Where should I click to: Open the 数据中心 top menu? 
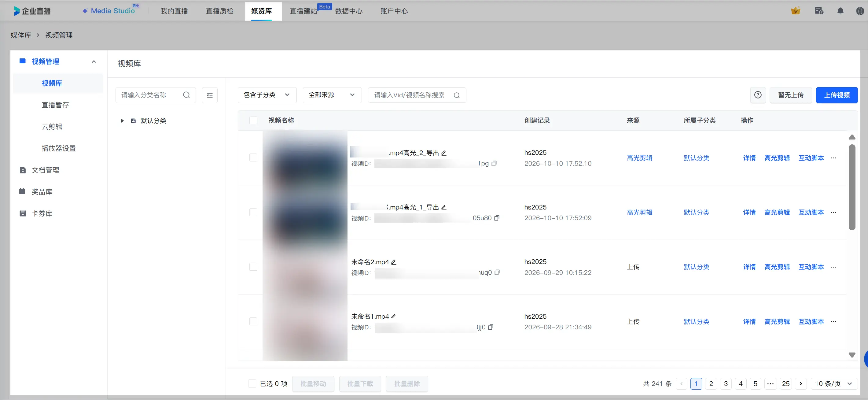point(349,11)
